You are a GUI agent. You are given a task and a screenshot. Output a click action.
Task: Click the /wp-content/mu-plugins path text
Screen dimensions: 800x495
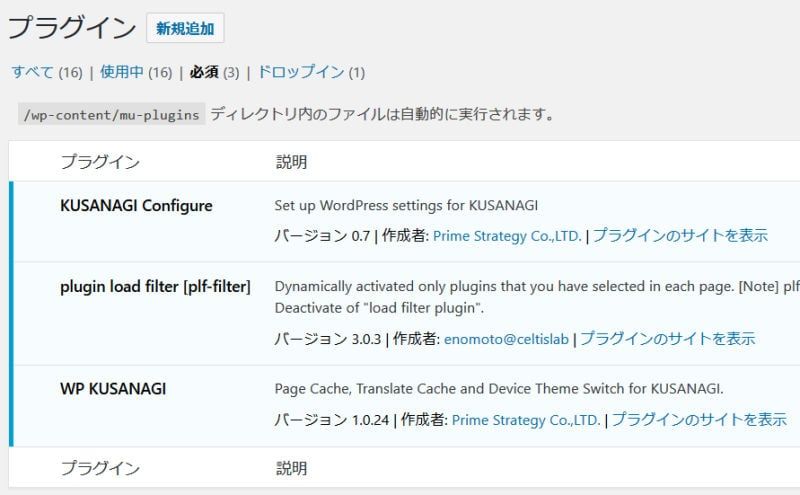[112, 114]
